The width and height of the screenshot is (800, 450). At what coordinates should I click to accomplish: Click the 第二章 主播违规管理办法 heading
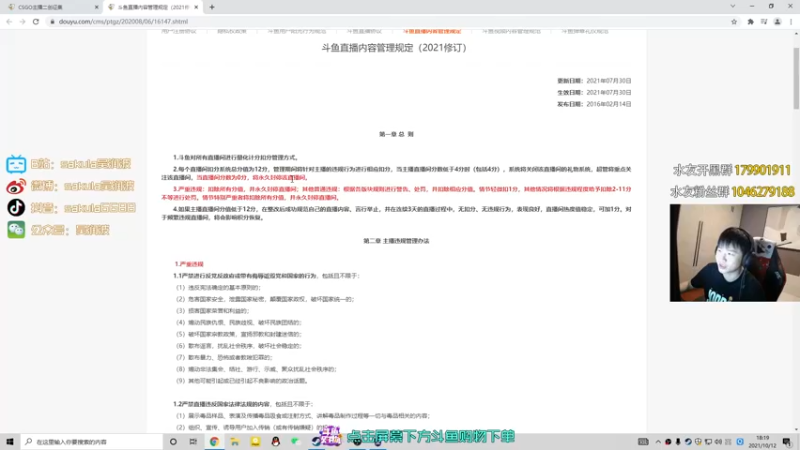point(396,241)
